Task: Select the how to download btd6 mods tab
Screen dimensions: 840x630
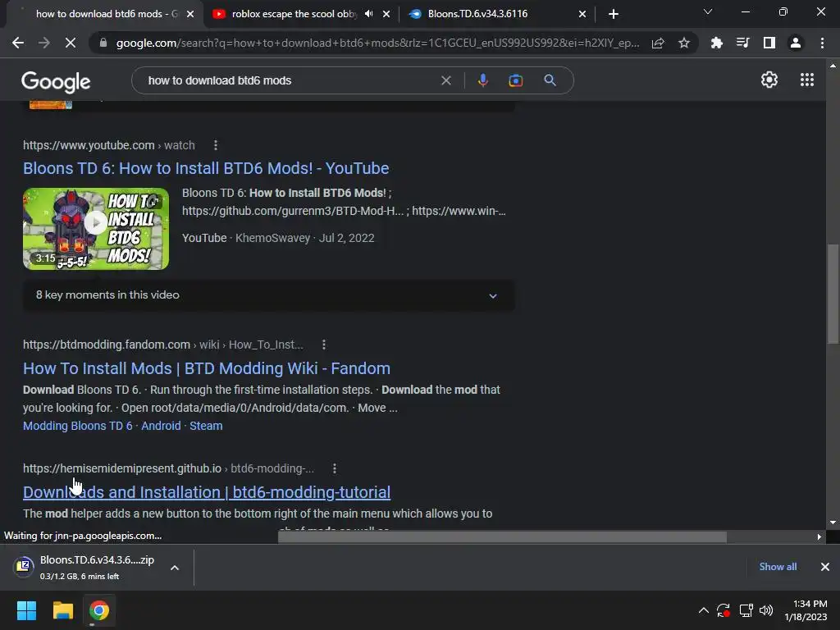Action: (x=107, y=14)
